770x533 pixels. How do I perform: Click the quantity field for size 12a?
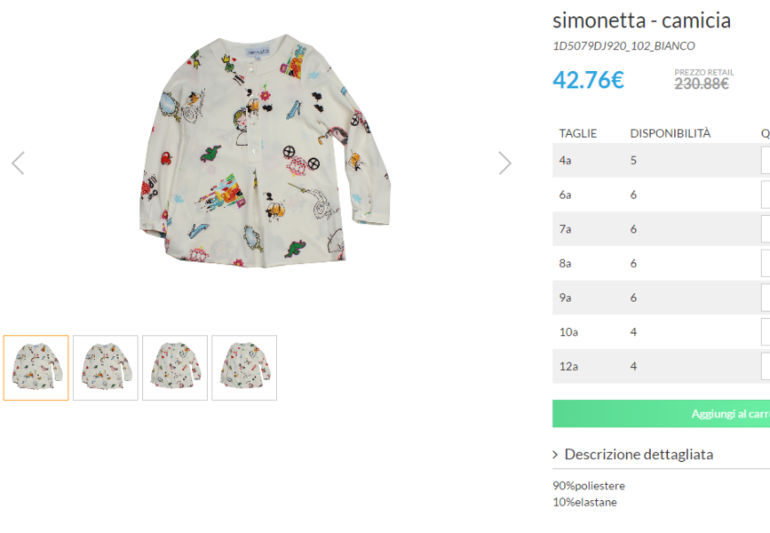(x=765, y=366)
